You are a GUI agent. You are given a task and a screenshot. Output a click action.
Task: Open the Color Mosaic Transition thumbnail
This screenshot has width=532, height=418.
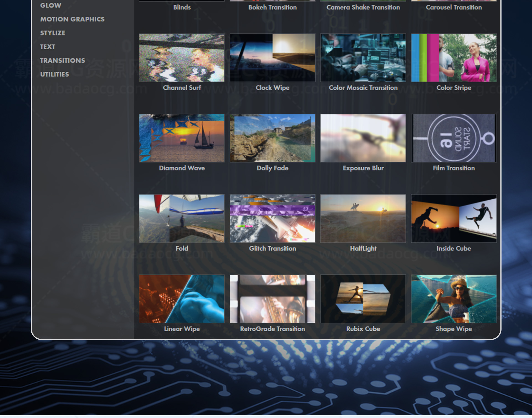(363, 58)
